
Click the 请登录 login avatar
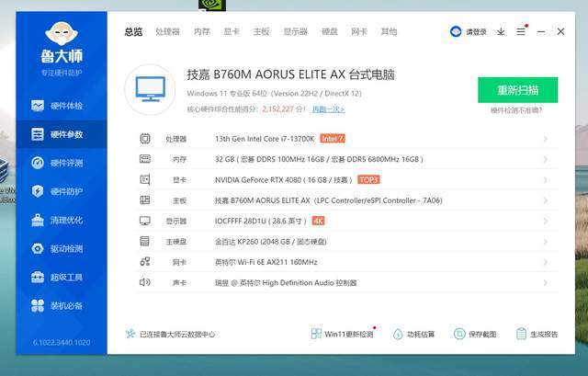pyautogui.click(x=456, y=31)
